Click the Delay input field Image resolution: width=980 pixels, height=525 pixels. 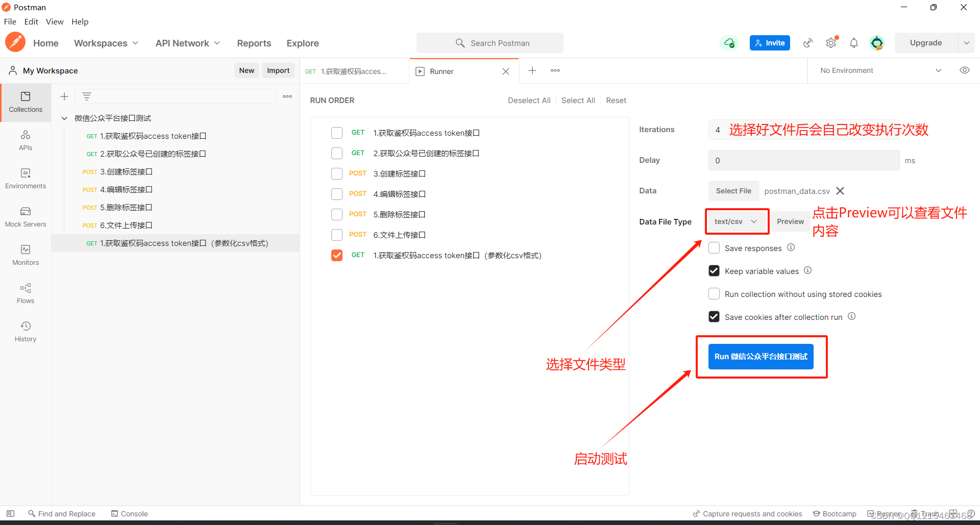tap(804, 160)
